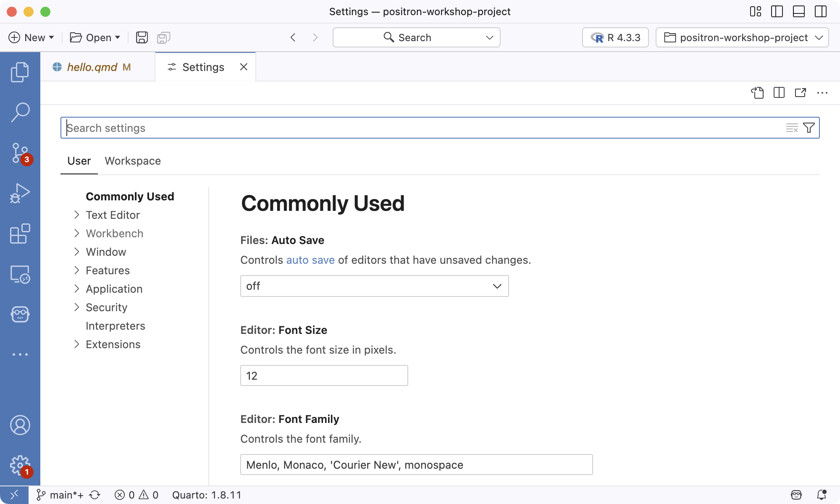The image size is (840, 504).
Task: Toggle the secondary side bar
Action: tap(821, 11)
